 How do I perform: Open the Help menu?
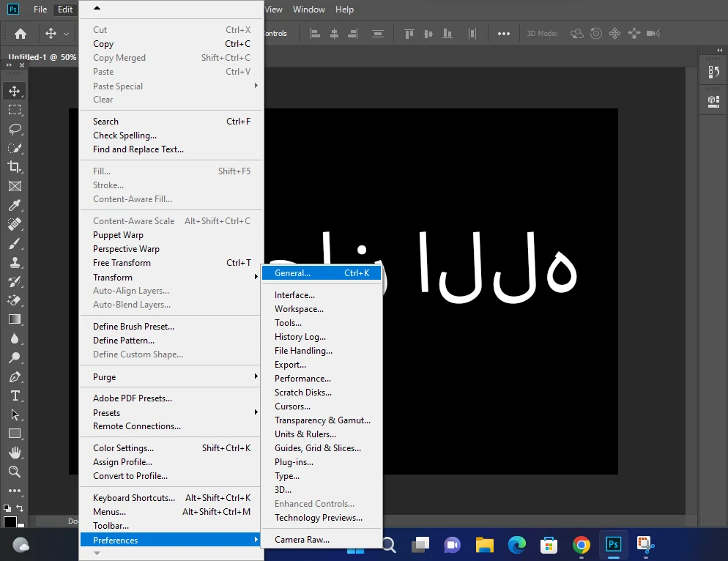[344, 10]
